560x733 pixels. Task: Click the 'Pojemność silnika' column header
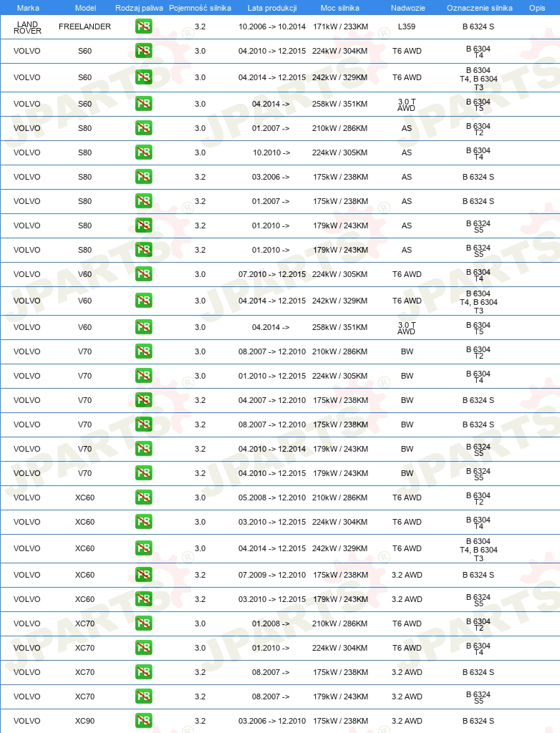200,8
